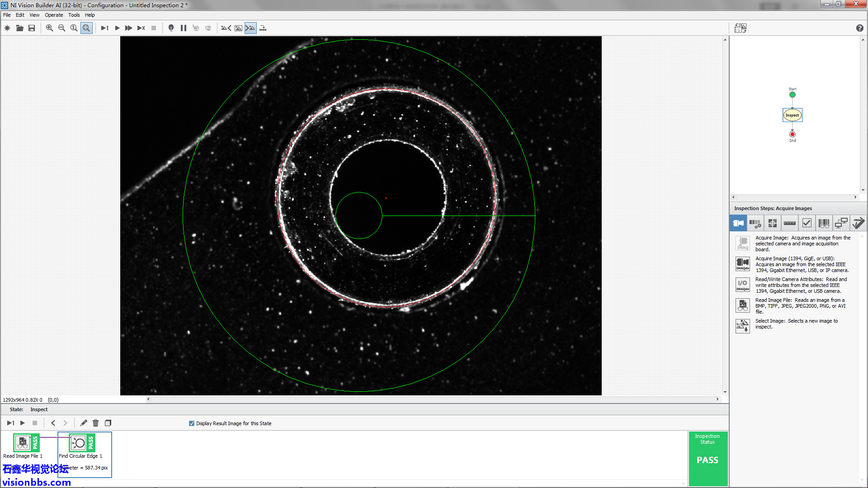This screenshot has width=868, height=488.
Task: Zoom in on the image
Action: click(x=49, y=28)
